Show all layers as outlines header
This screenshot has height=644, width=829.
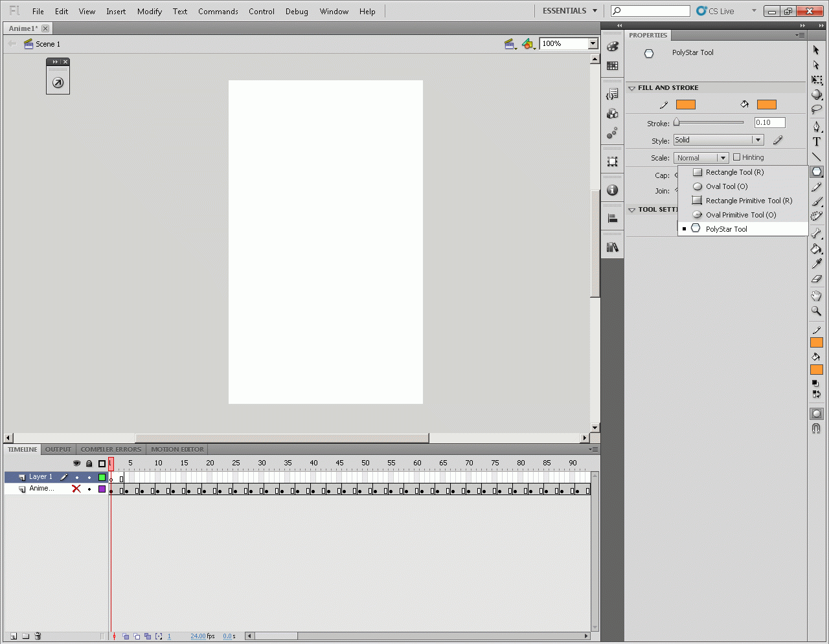pos(102,463)
